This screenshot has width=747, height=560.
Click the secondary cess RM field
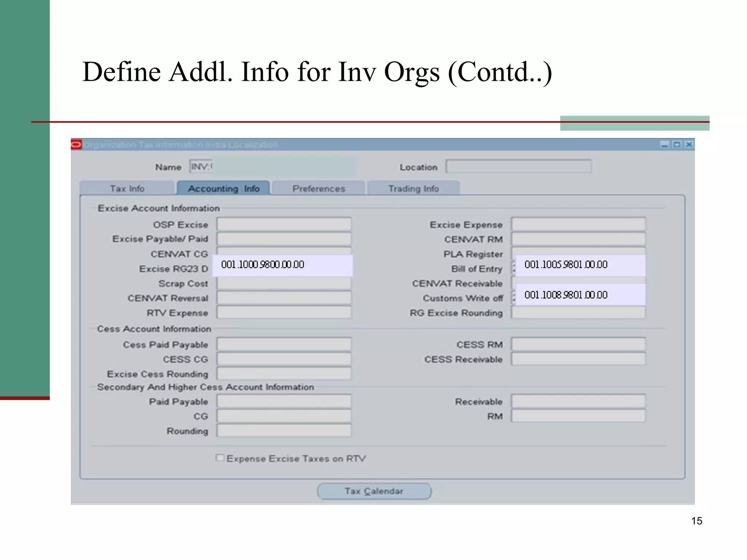[578, 416]
